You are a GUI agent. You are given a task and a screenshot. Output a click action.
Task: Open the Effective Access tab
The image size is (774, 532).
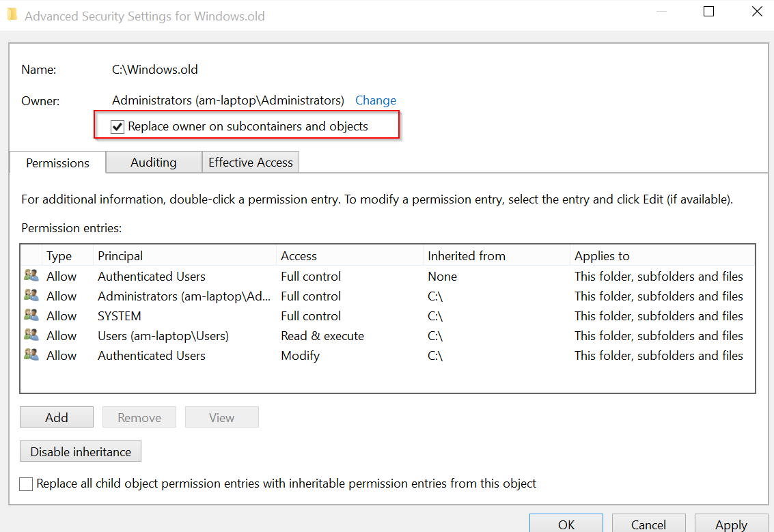pos(250,163)
